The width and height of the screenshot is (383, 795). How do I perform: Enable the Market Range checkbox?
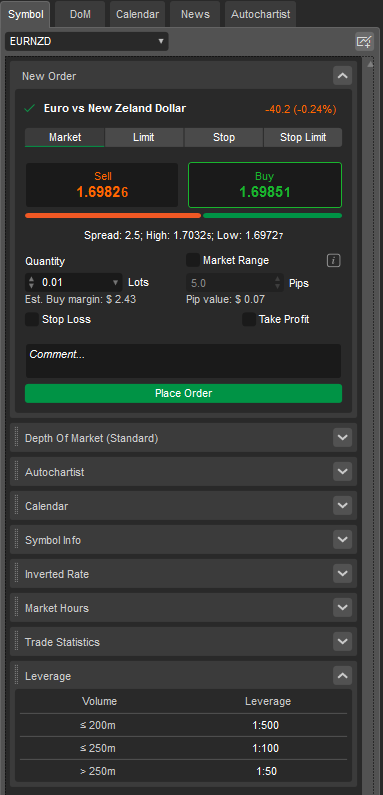click(x=192, y=260)
